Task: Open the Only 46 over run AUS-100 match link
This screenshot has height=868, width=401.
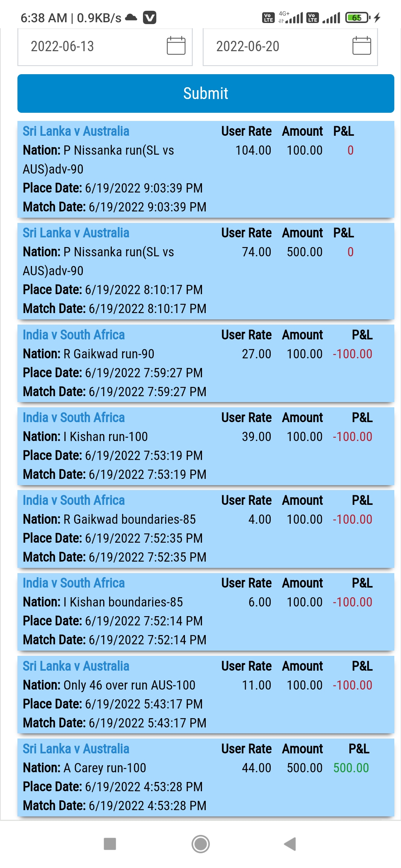Action: click(76, 666)
